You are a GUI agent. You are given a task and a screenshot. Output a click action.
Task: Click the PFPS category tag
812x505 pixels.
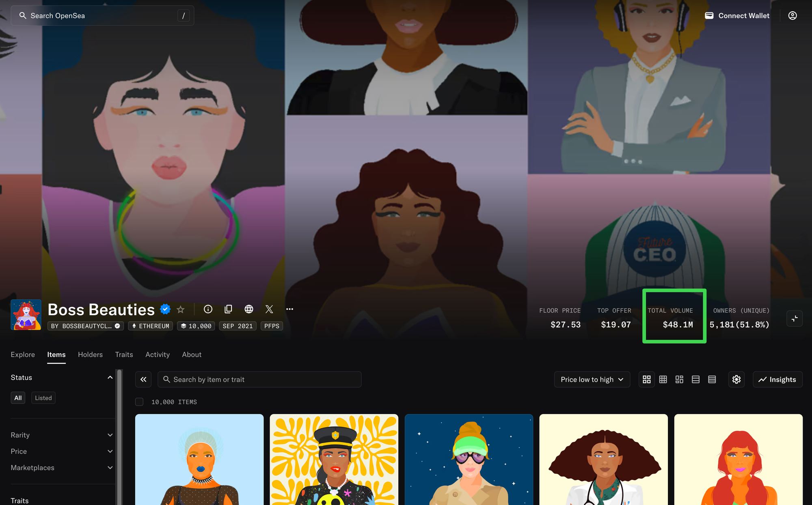point(272,326)
